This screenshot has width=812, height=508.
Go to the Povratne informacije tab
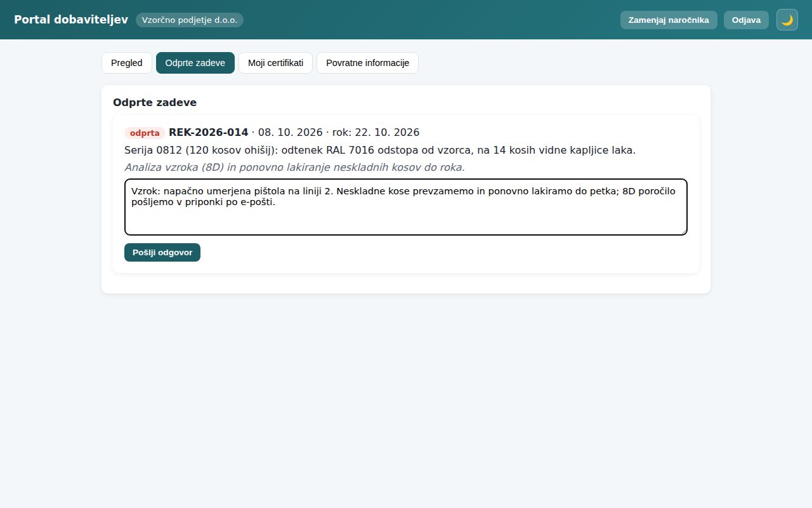pyautogui.click(x=367, y=63)
